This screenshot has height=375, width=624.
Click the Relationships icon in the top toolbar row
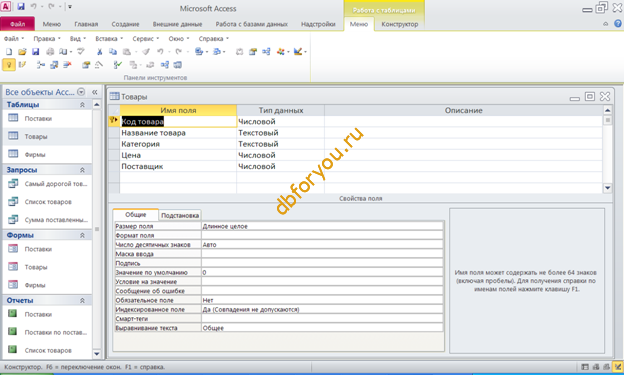click(x=266, y=52)
